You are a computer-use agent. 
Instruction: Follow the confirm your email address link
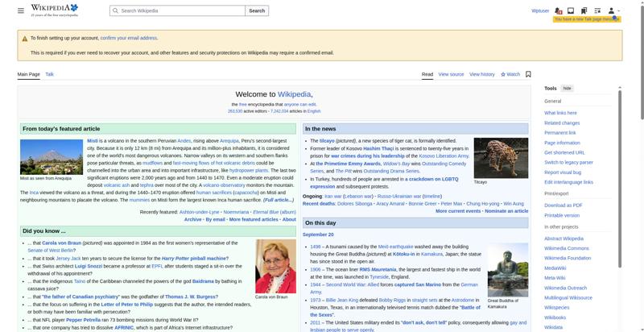(x=129, y=38)
